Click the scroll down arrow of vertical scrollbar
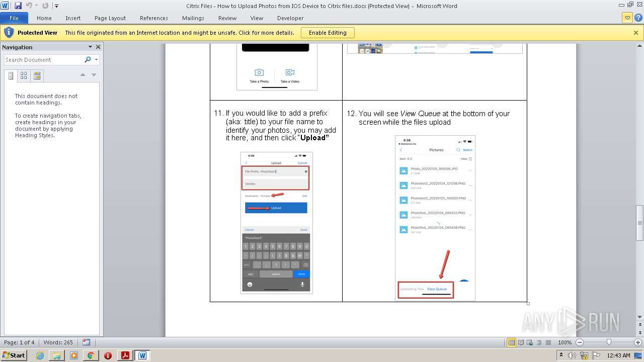 pyautogui.click(x=640, y=317)
